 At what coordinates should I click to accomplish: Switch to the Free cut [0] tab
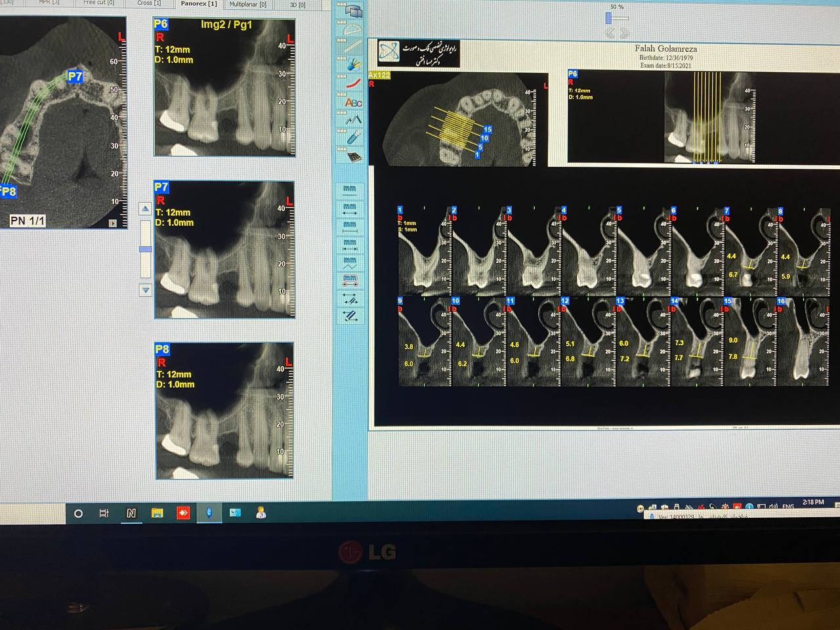pyautogui.click(x=98, y=3)
